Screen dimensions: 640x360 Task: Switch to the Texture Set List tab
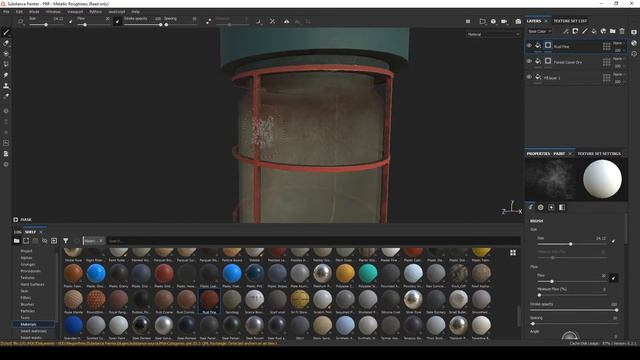click(570, 21)
